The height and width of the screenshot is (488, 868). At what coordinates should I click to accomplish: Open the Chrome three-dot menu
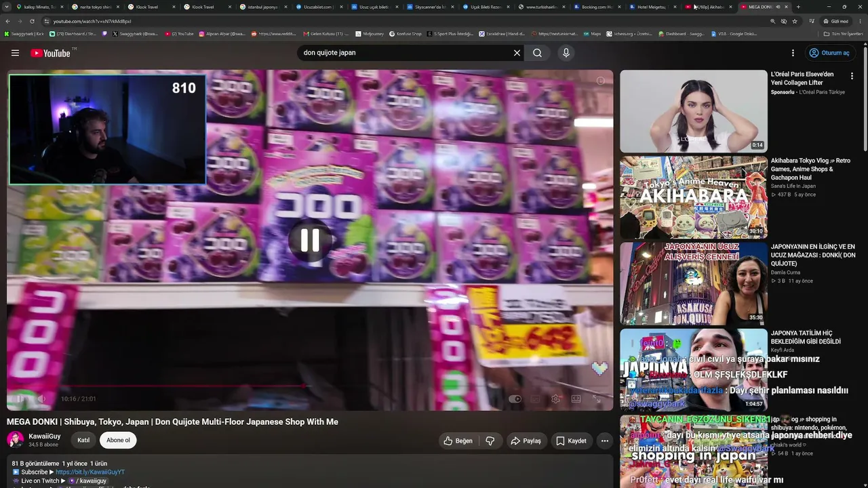pyautogui.click(x=859, y=21)
